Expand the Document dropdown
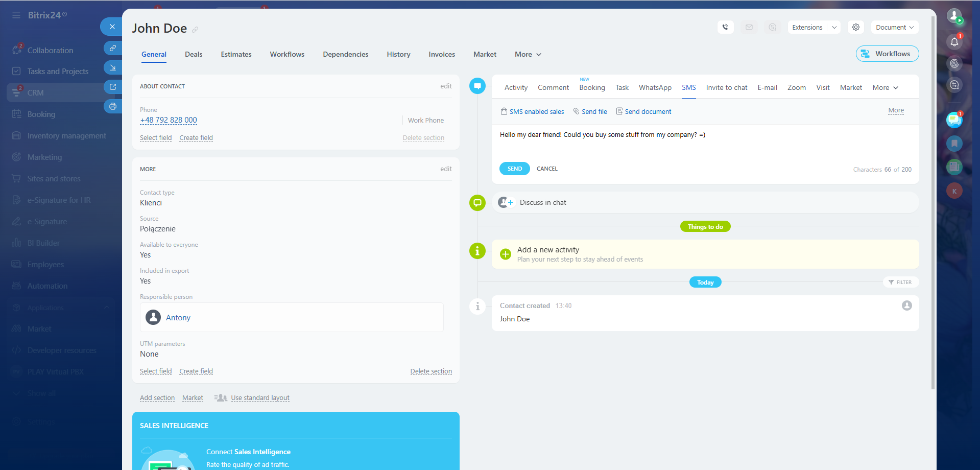980x470 pixels. click(x=894, y=27)
